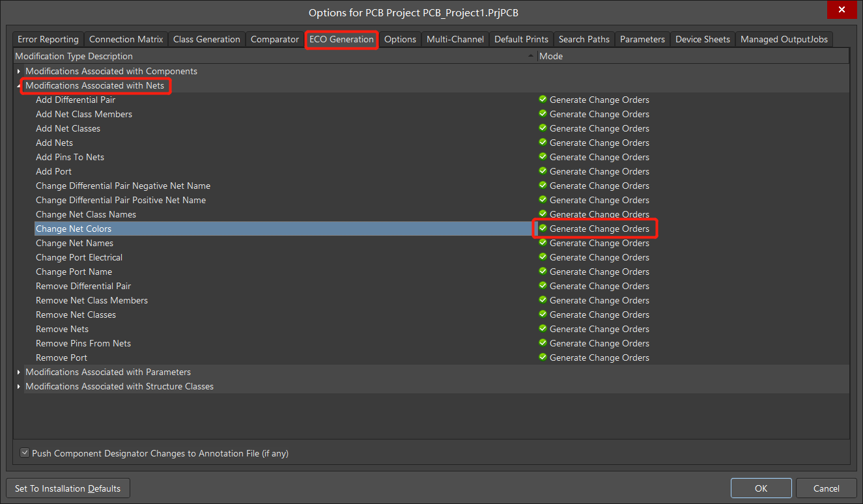
Task: Click green check icon for Remove Pins From Nets
Action: (543, 343)
